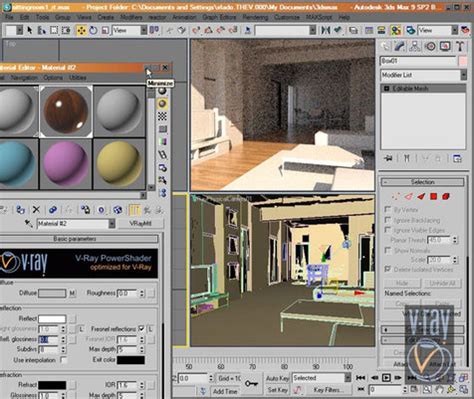The image size is (474, 399).
Task: Enable By Vertex checkbox
Action: click(388, 209)
